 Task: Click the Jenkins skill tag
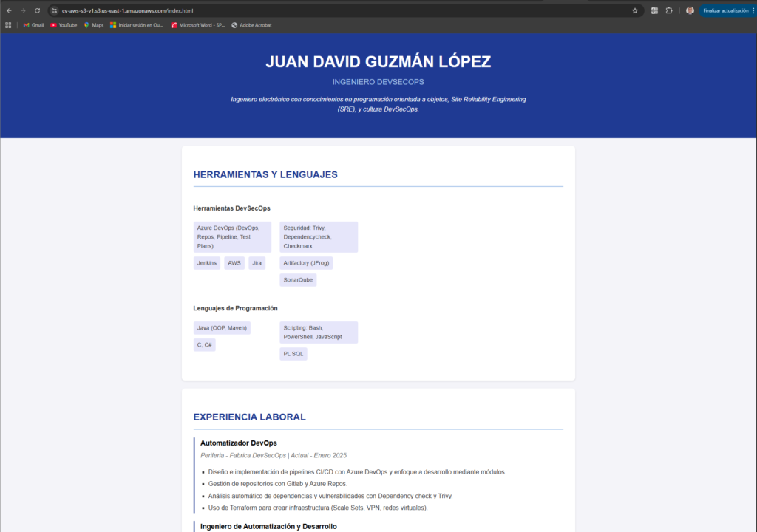coord(207,263)
